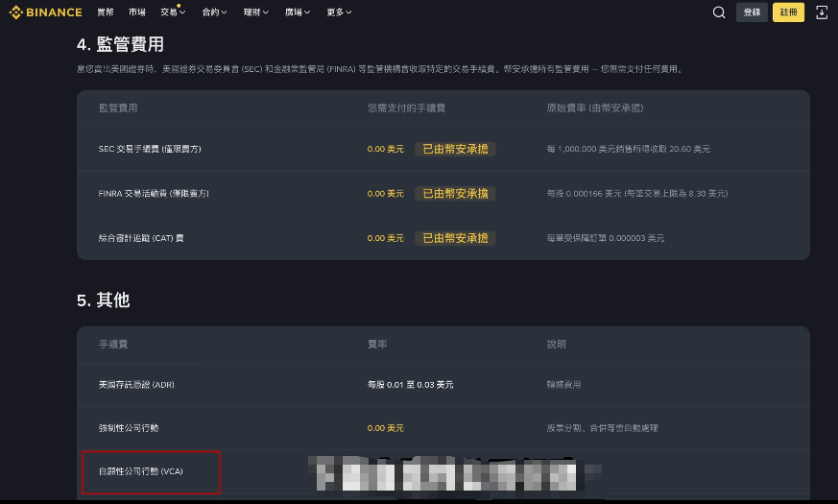Select the 自願性公司行動 (VCA) row label
This screenshot has height=504, width=838.
(140, 471)
